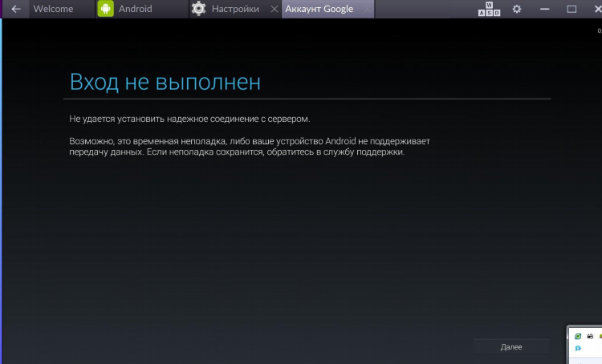Screen dimensions: 602x364
Task: Click the Далее button
Action: click(511, 346)
